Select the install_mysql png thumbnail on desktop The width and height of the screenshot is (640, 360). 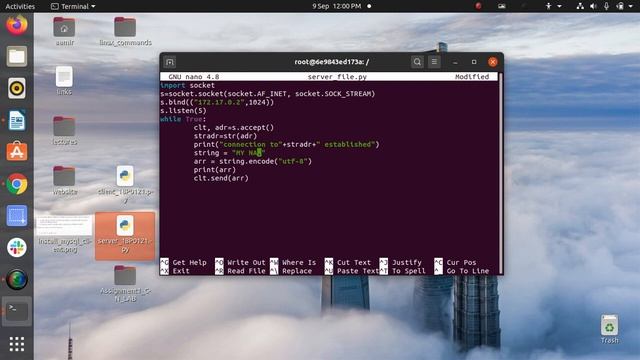point(64,234)
